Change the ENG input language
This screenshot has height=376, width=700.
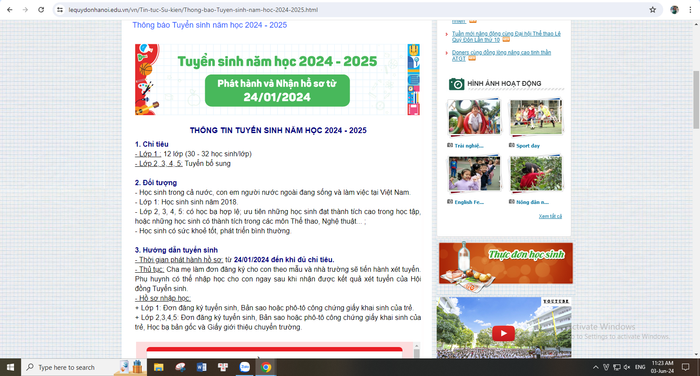640,367
